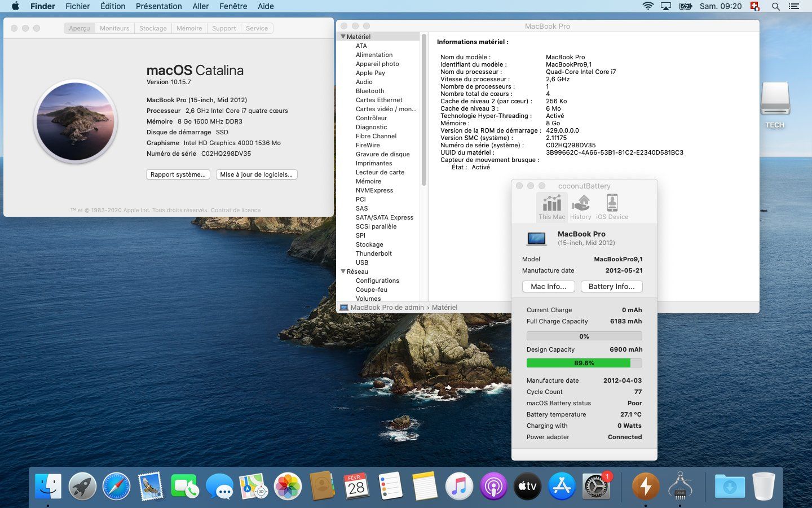Switch to the Support tab
The image size is (812, 508).
click(224, 28)
